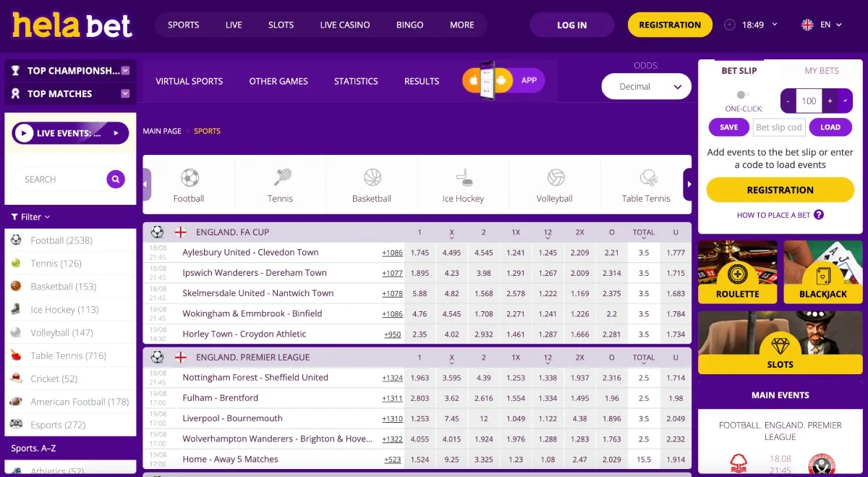Expand more markets +1086 for Aylesbury United
This screenshot has height=477, width=868.
click(392, 253)
